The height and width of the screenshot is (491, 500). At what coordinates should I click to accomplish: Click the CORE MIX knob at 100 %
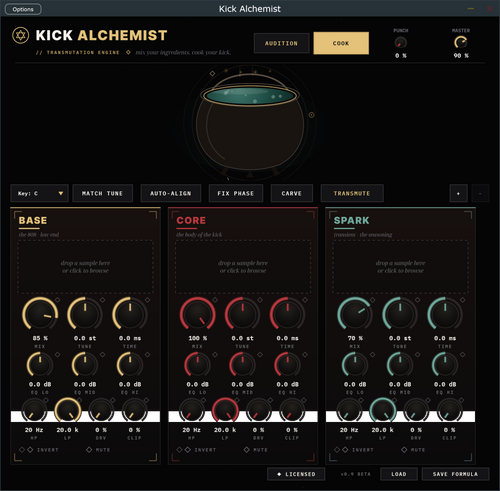(x=198, y=314)
